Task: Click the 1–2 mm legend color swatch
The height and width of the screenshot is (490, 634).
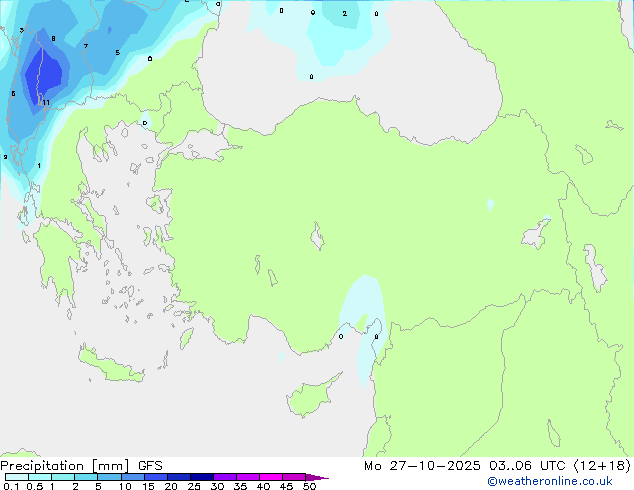Action: 63,477
